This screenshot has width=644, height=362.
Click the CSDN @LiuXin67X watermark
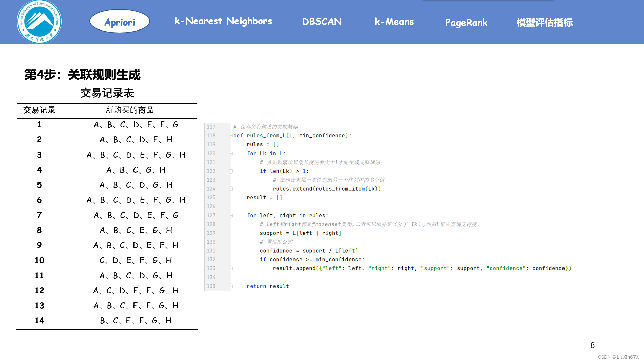[618, 357]
